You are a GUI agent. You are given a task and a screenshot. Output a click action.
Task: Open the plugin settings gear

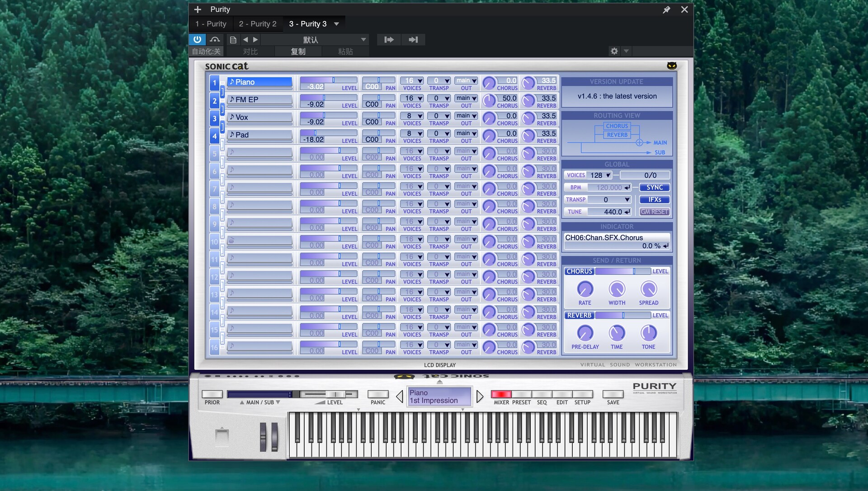[x=614, y=51]
